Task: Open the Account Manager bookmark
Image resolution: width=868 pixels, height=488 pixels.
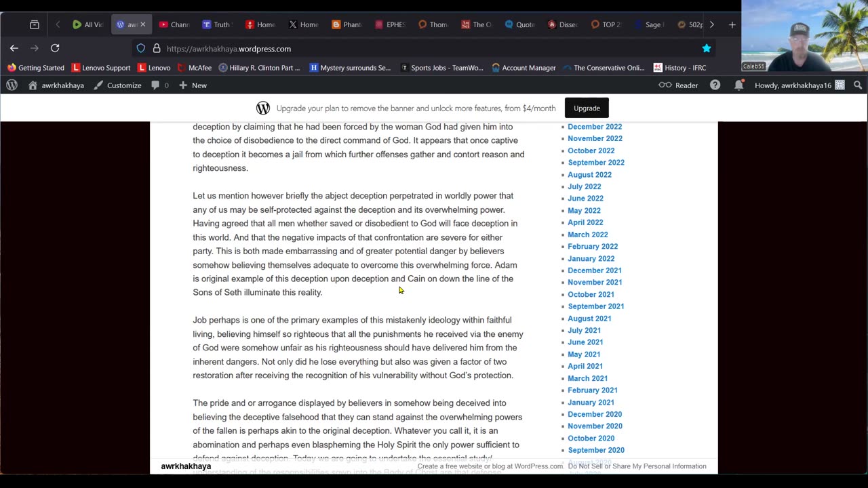Action: point(524,68)
